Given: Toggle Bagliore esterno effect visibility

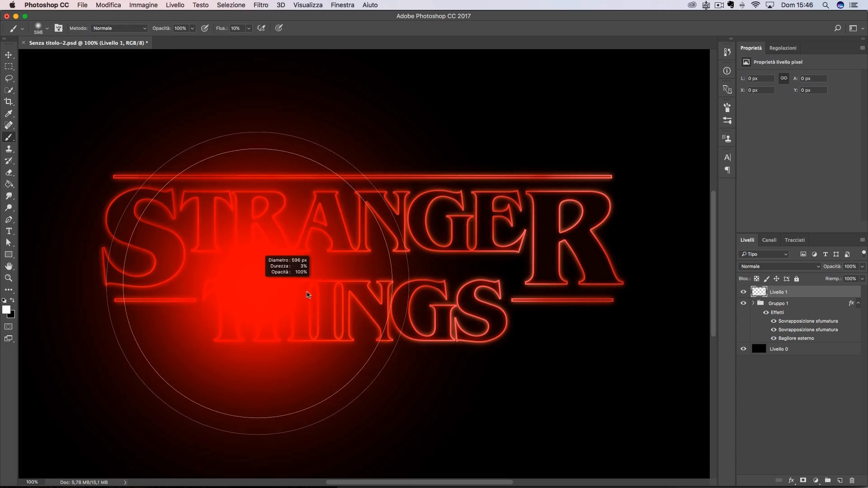Looking at the screenshot, I should click(x=774, y=338).
